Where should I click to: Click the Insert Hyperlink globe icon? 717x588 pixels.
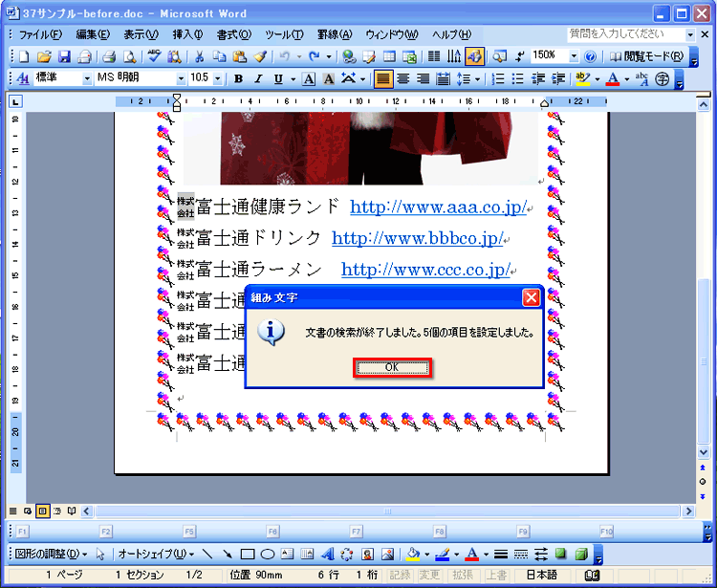349,56
